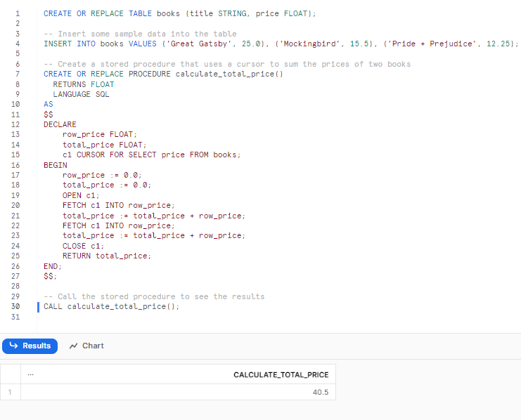Click total_price := 0.0 assignment
The height and width of the screenshot is (420, 521).
107,185
